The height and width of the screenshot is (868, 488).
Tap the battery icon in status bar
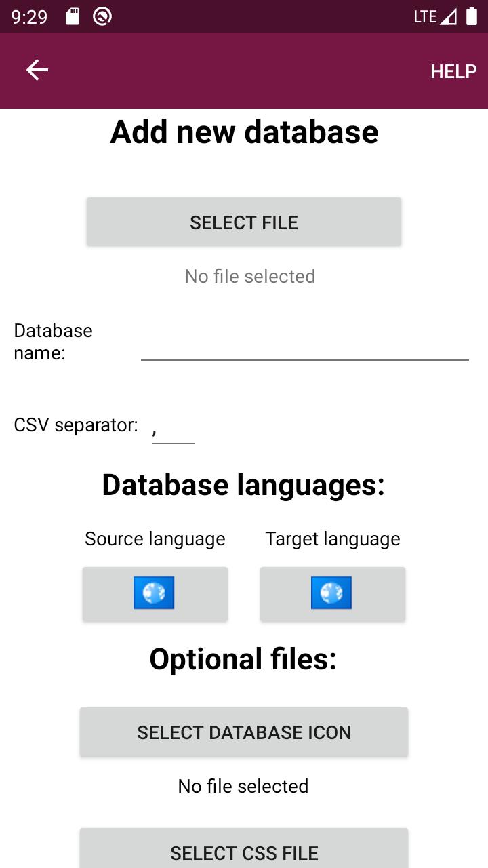[472, 17]
